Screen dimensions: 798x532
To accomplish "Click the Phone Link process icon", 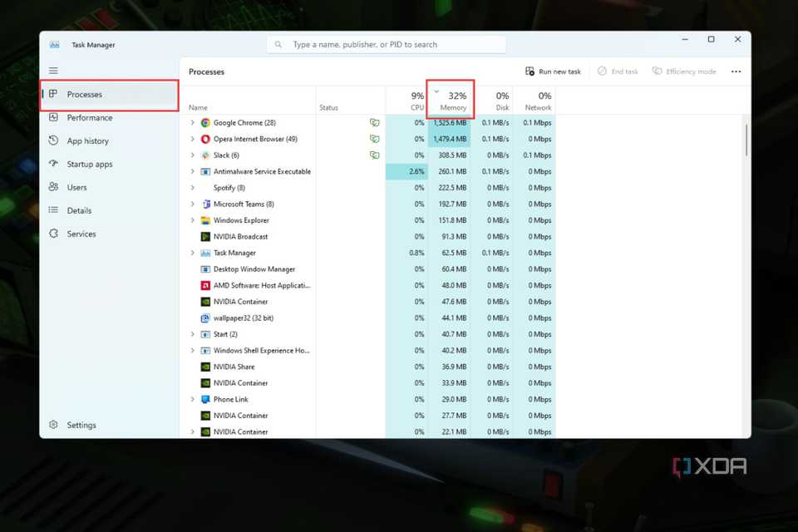I will pyautogui.click(x=205, y=399).
